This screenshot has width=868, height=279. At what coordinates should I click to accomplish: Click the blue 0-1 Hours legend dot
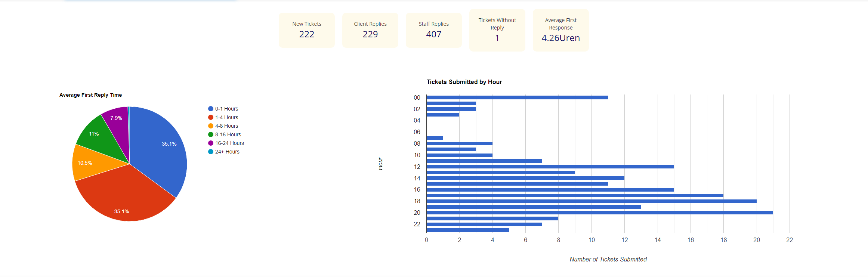[x=211, y=109]
